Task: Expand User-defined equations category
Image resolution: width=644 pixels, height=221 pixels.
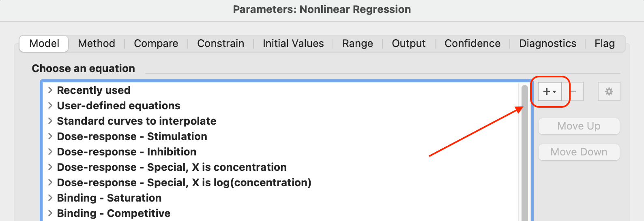Action: coord(50,106)
